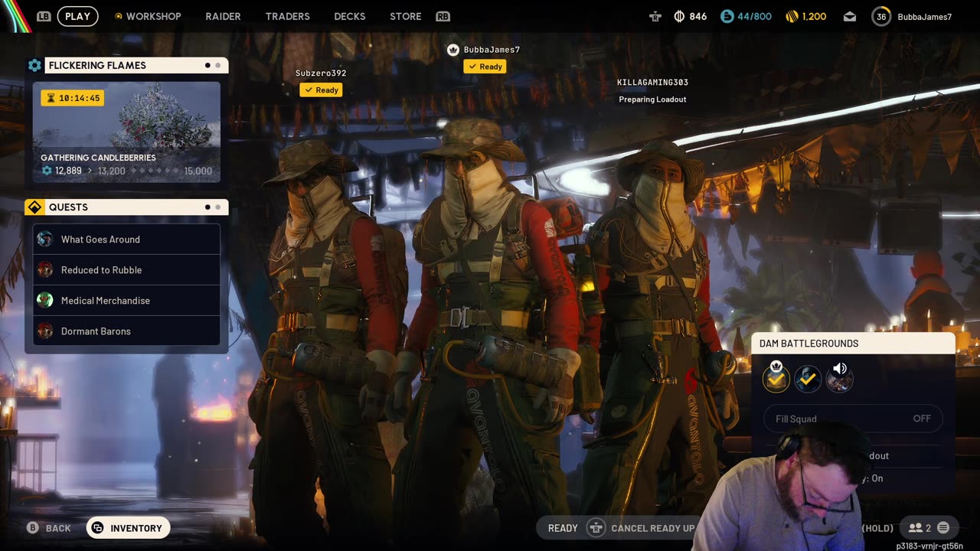Select second page dot in Quests header
The width and height of the screenshot is (980, 551).
[x=217, y=207]
